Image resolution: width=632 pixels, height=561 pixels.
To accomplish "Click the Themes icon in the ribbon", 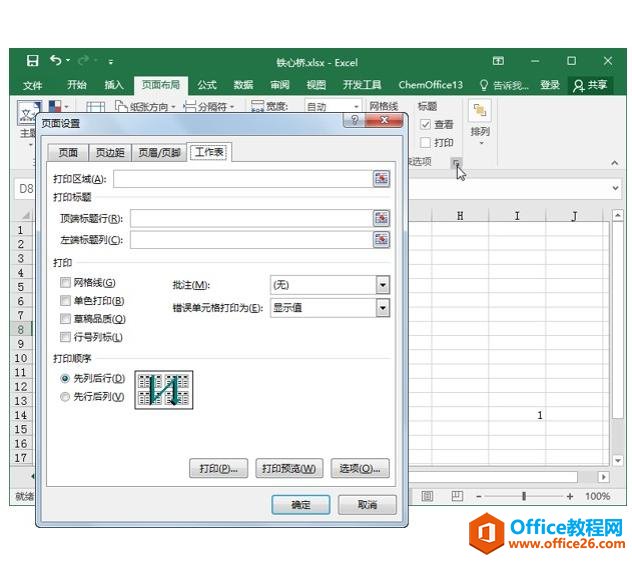I will click(27, 112).
